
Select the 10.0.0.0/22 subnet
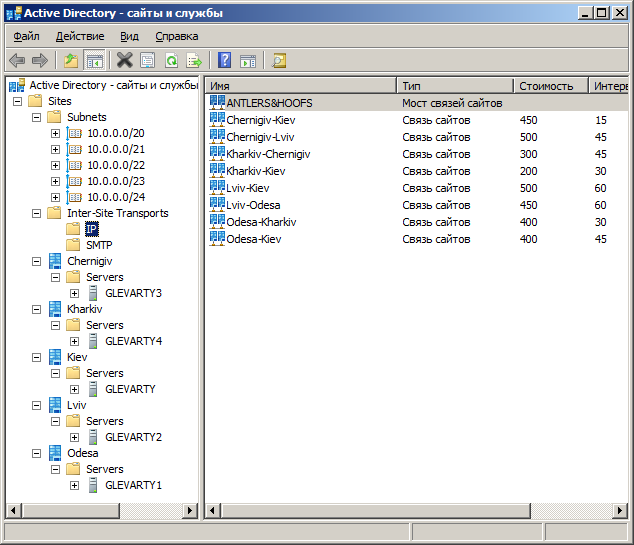pos(116,165)
